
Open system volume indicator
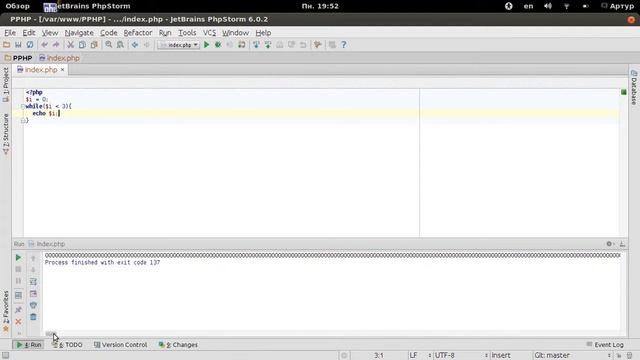pos(548,6)
